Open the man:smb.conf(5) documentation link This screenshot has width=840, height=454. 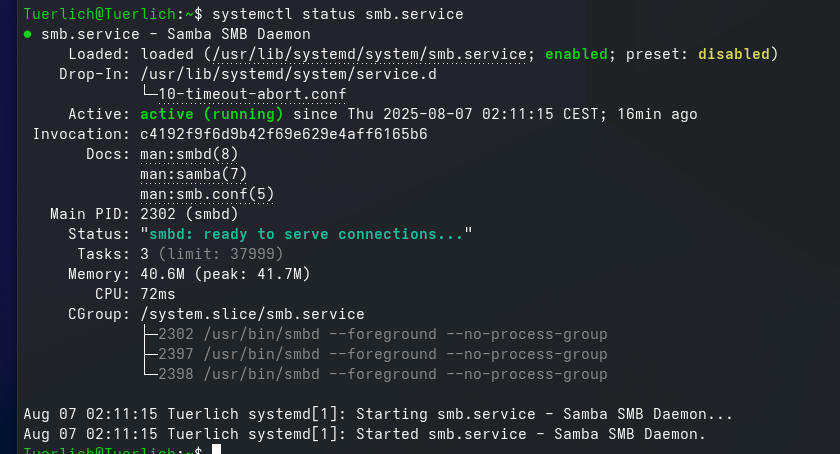click(x=207, y=194)
